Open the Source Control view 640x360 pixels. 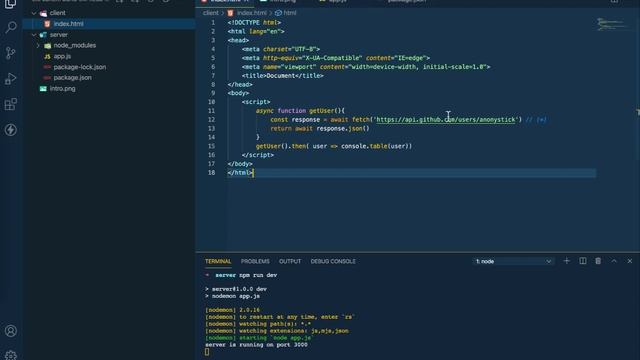pos(11,53)
